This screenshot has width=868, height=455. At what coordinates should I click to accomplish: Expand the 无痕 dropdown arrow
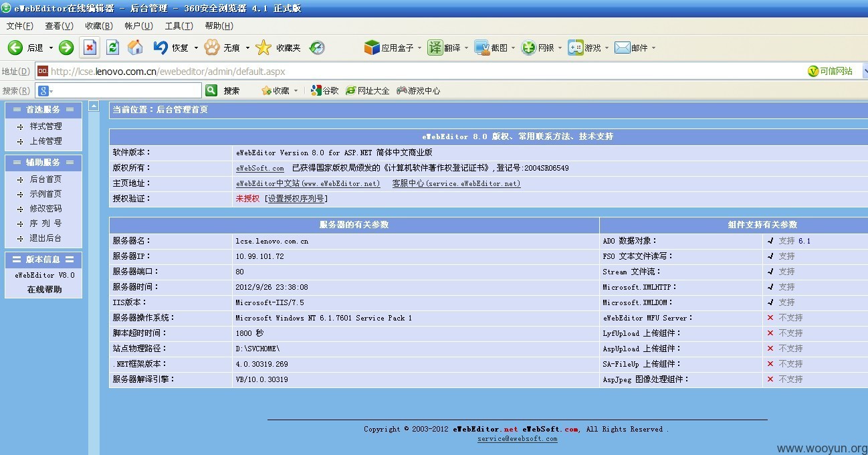point(247,48)
